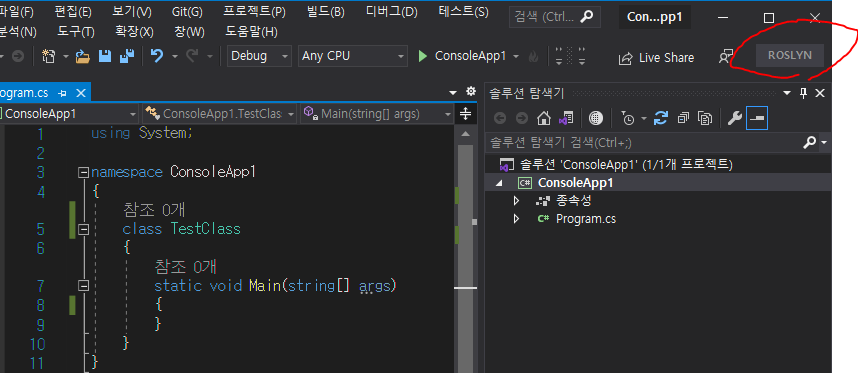
Task: Save the current file with single disk icon
Action: tap(105, 56)
